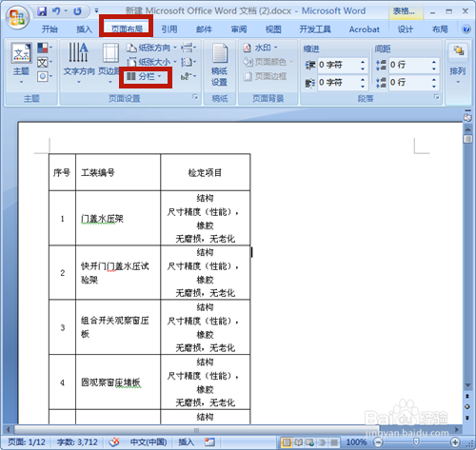This screenshot has height=450, width=476.
Task: Decrease spacing after value
Action: [434, 86]
